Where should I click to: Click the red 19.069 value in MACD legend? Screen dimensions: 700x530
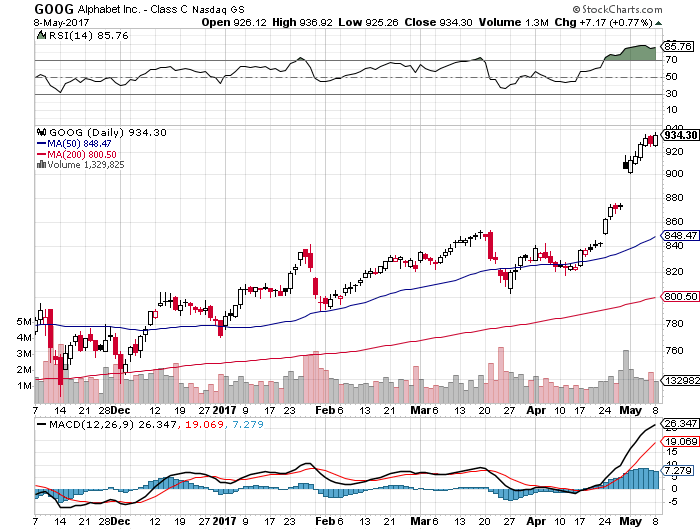click(x=204, y=424)
